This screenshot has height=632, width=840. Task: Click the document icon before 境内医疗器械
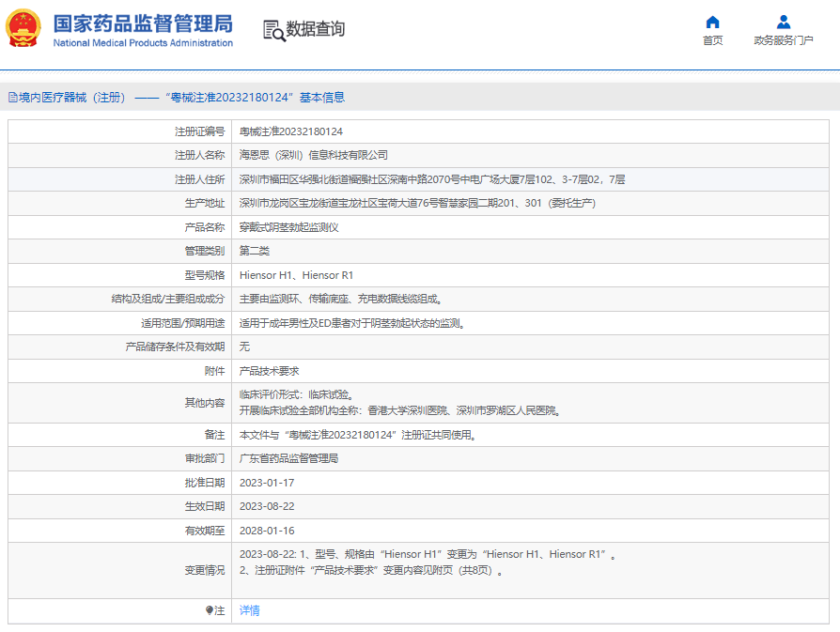point(13,98)
